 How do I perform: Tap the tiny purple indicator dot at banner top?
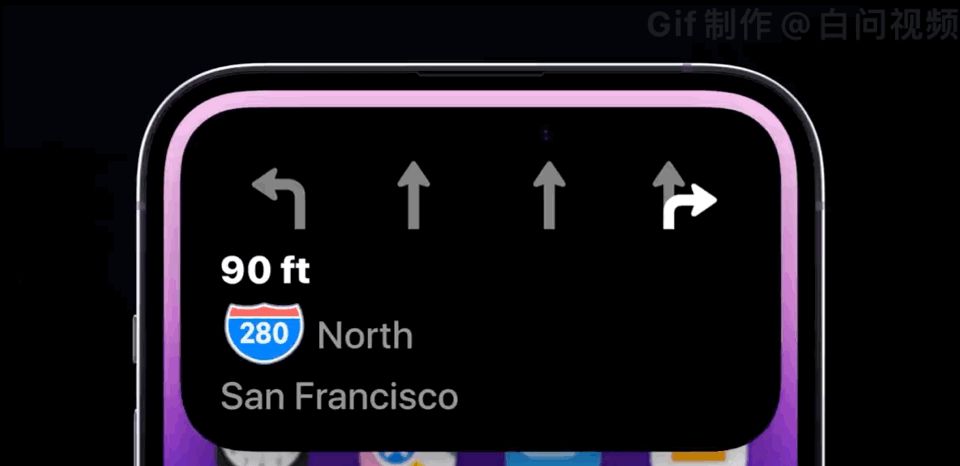pos(546,135)
